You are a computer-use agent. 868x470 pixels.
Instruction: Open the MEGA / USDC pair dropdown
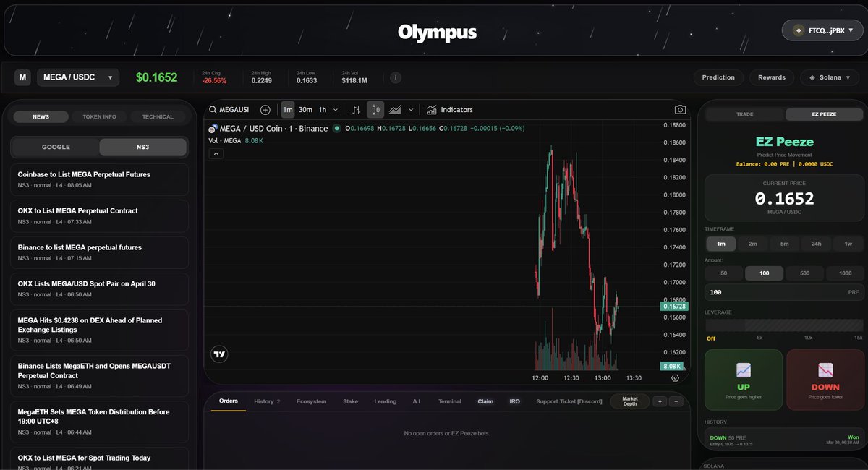pyautogui.click(x=78, y=77)
